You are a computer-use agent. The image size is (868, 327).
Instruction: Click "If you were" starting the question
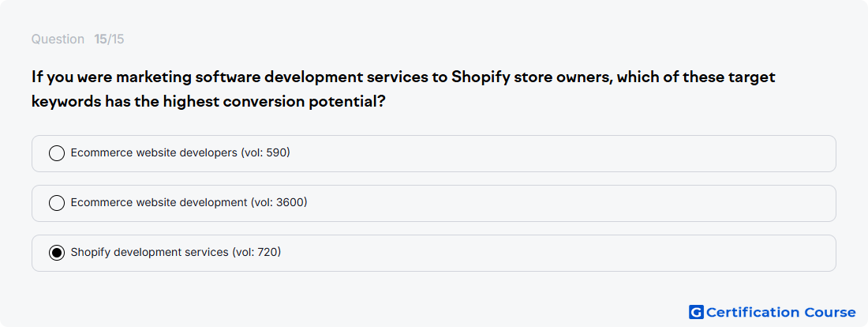coord(71,77)
